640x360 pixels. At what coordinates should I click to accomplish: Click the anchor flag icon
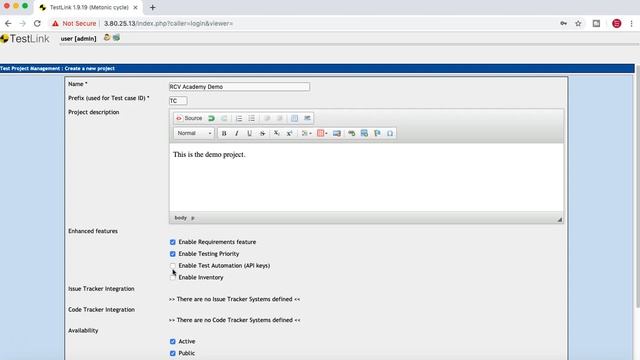click(377, 133)
